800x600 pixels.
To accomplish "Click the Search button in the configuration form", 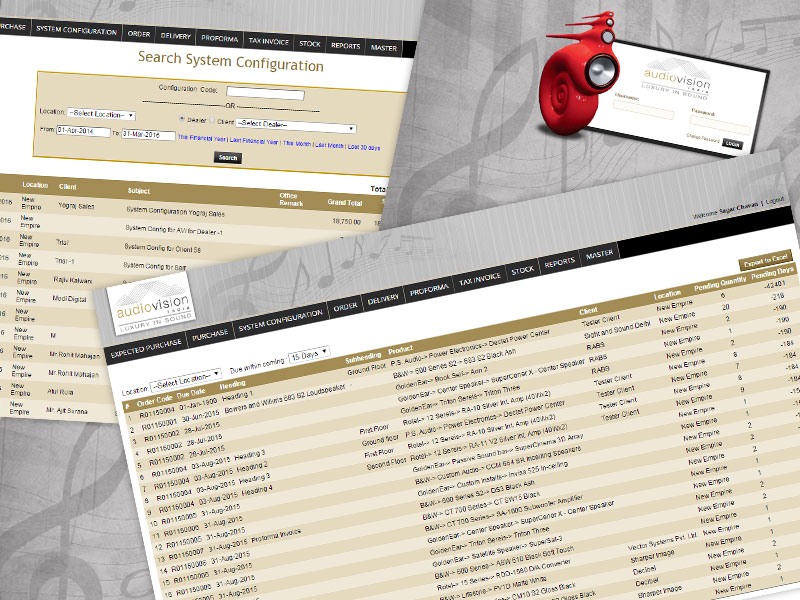I will tap(228, 158).
